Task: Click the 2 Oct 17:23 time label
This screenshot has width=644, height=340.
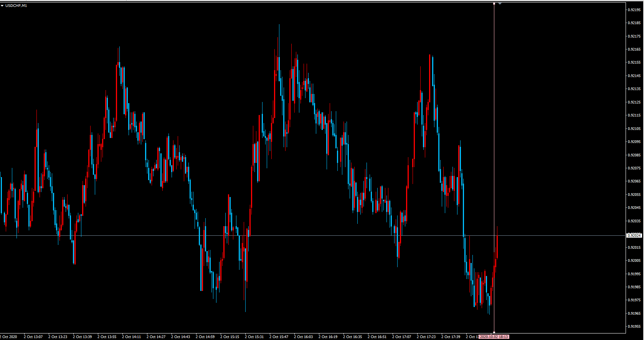Action: click(x=426, y=337)
